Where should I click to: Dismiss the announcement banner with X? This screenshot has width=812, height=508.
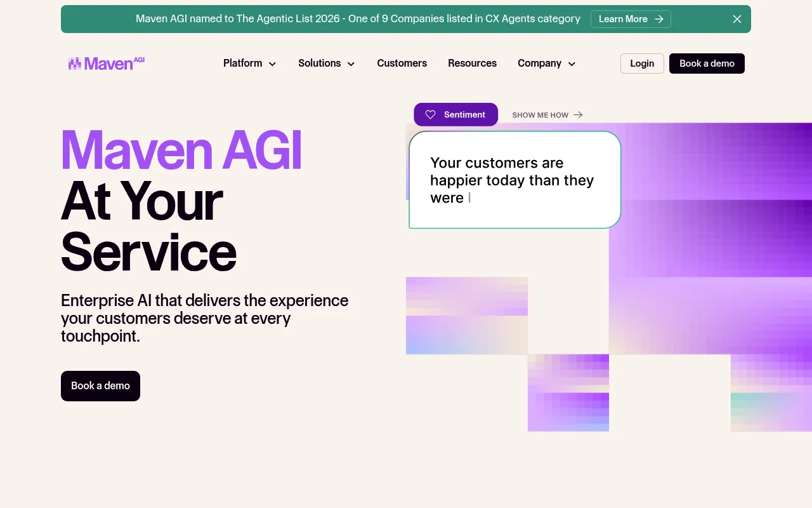pos(737,19)
